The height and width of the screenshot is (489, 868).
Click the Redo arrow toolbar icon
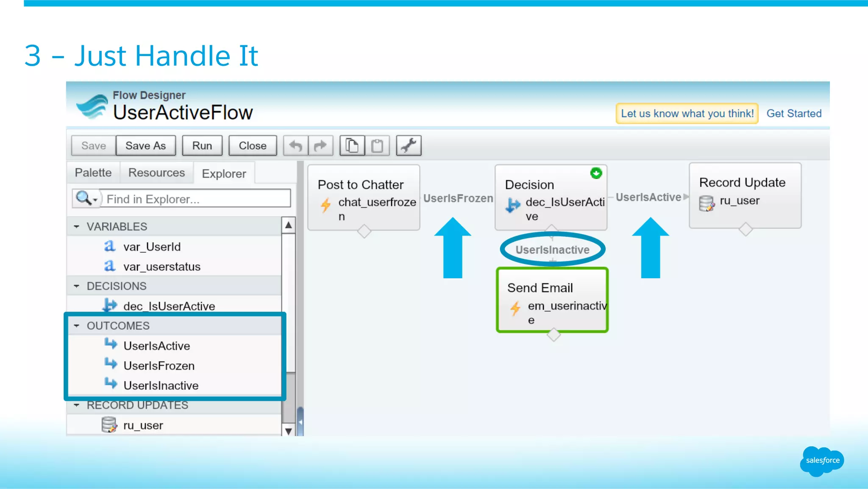coord(320,146)
